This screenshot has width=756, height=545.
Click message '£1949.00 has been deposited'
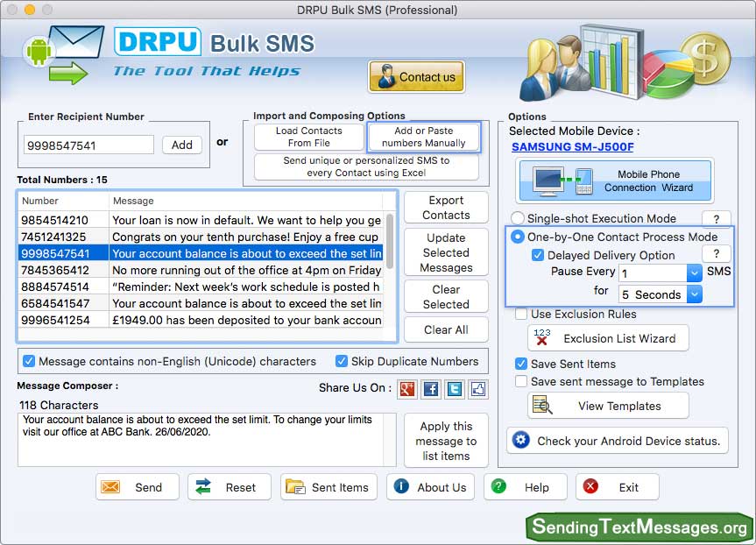[246, 320]
